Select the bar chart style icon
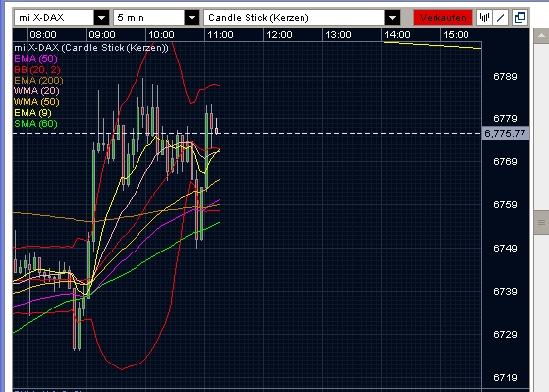The image size is (549, 392). point(484,17)
